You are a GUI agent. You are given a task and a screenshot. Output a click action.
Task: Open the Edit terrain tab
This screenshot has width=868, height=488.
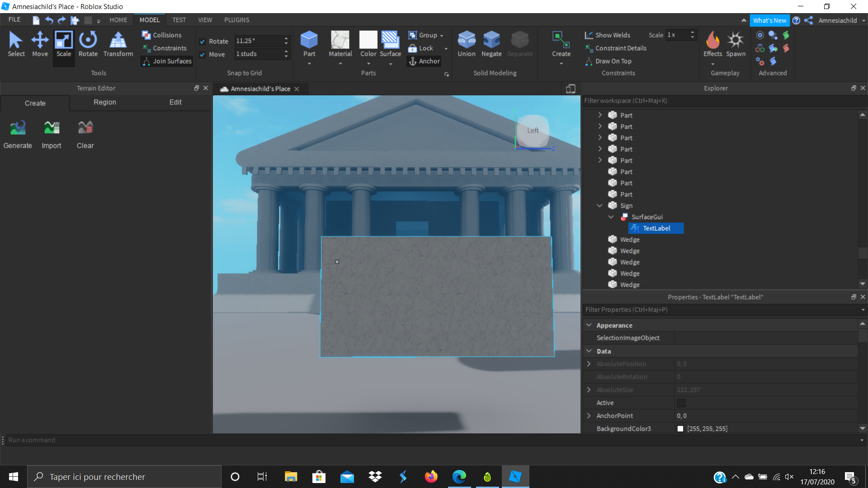tap(175, 103)
